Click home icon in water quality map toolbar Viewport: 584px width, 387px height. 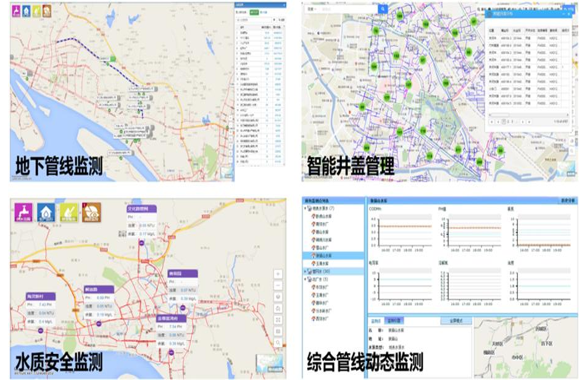tap(278, 308)
